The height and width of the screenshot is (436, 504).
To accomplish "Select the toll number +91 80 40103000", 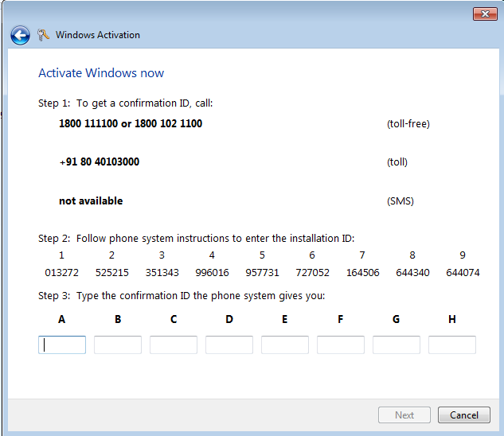I will point(100,162).
